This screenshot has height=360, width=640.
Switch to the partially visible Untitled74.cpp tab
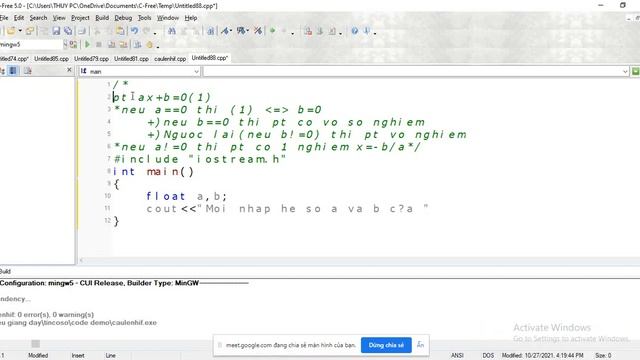point(14,59)
